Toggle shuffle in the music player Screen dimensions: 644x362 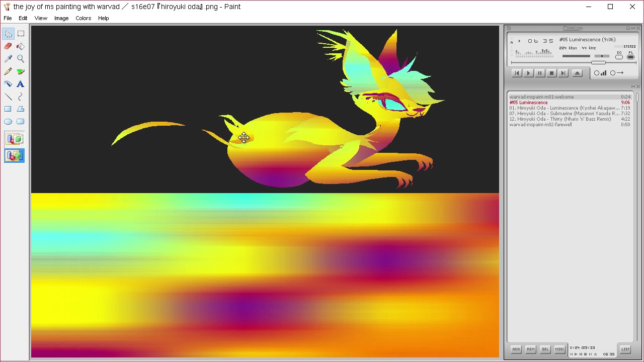coord(600,73)
